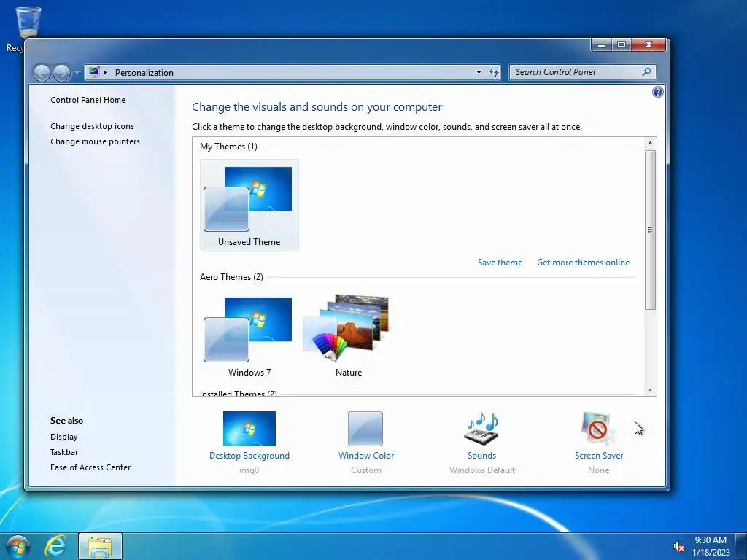Open Change mouse pointers

click(x=95, y=141)
